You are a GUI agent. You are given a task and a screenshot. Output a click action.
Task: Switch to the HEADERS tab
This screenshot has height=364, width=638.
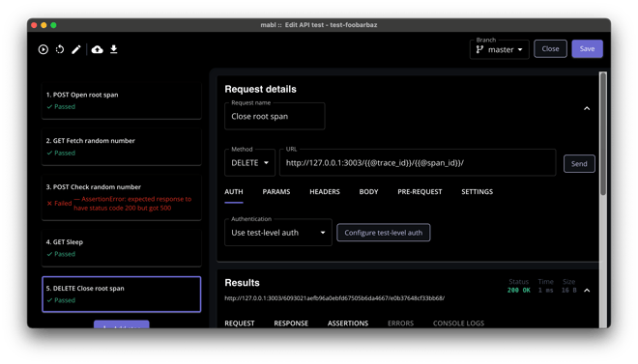pyautogui.click(x=324, y=192)
